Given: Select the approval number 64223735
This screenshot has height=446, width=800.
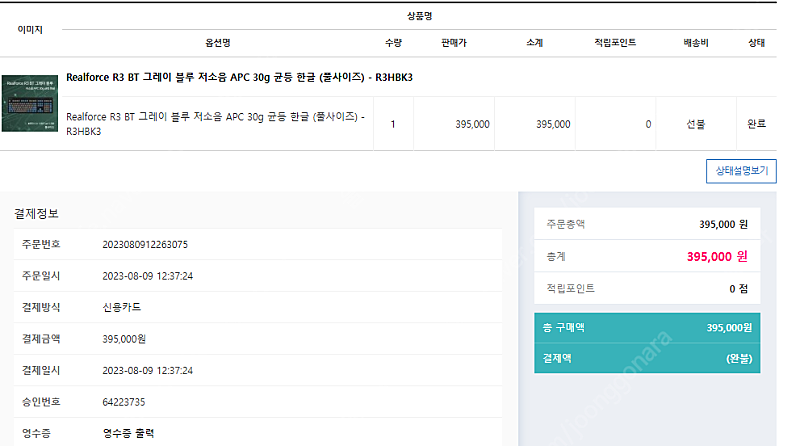Looking at the screenshot, I should click(x=123, y=402).
